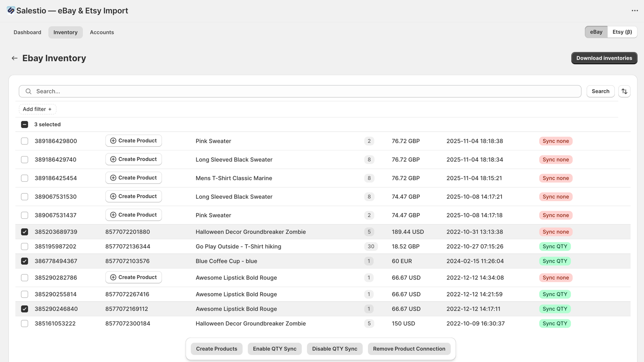
Task: Click the quantity badge 30 on T-Shirt hiking row
Action: (370, 247)
